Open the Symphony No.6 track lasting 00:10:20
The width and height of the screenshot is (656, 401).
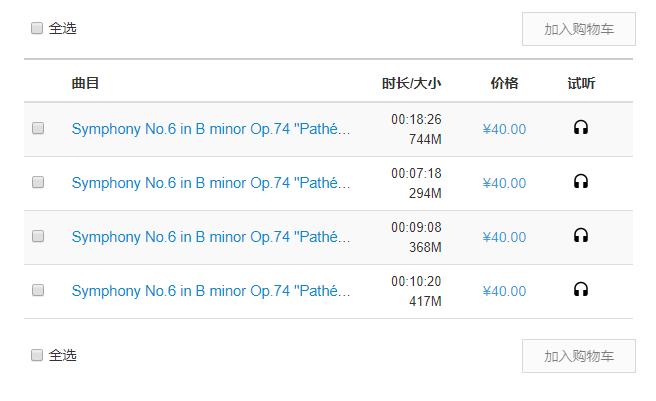click(211, 291)
